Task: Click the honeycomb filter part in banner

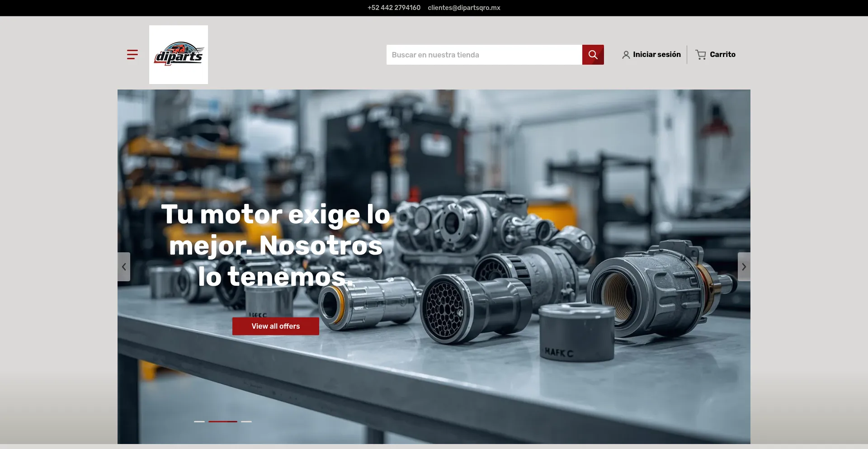Action: pyautogui.click(x=445, y=310)
